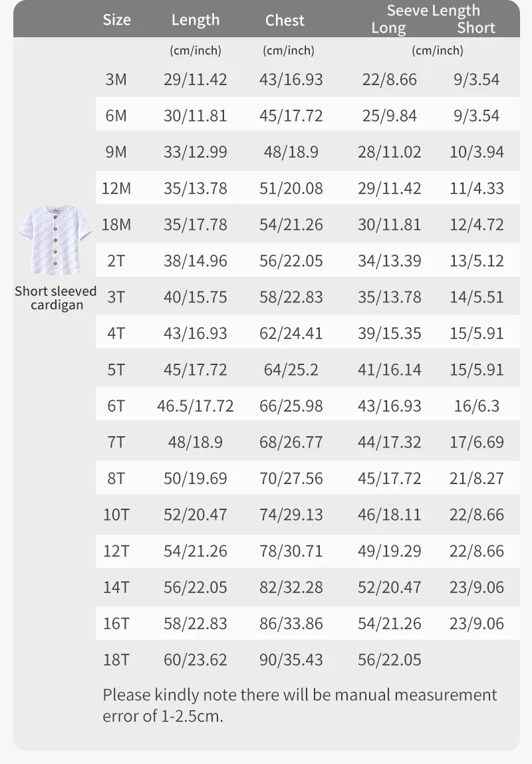This screenshot has width=532, height=764.
Task: Select the 90/35.43 chest measurement
Action: pos(291,660)
